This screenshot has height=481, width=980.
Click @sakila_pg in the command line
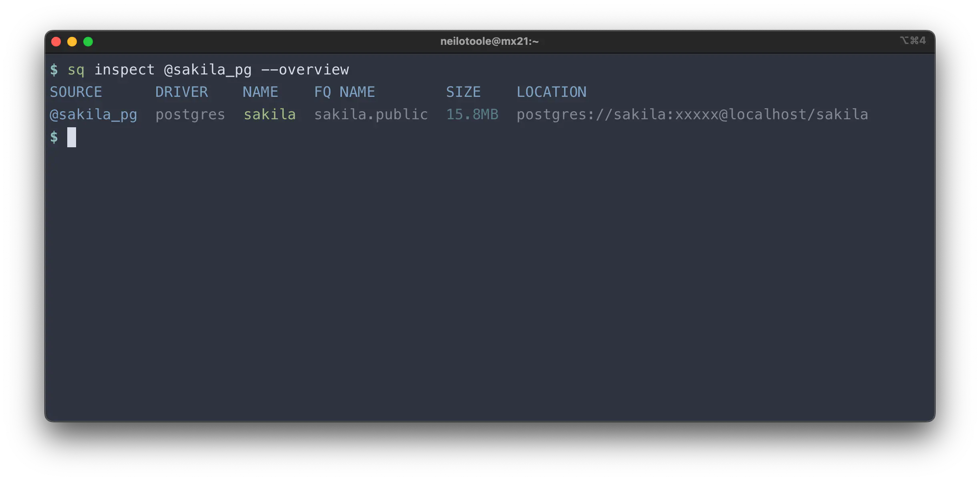coord(208,70)
